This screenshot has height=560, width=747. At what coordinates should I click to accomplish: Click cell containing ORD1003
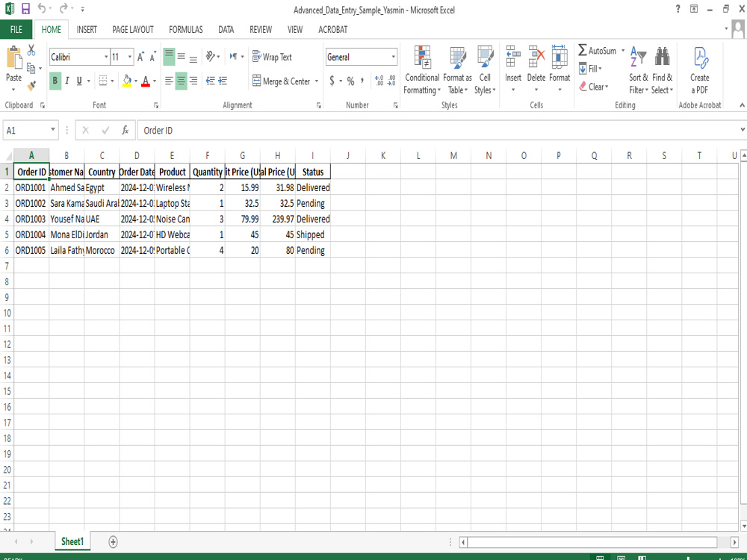pos(31,219)
